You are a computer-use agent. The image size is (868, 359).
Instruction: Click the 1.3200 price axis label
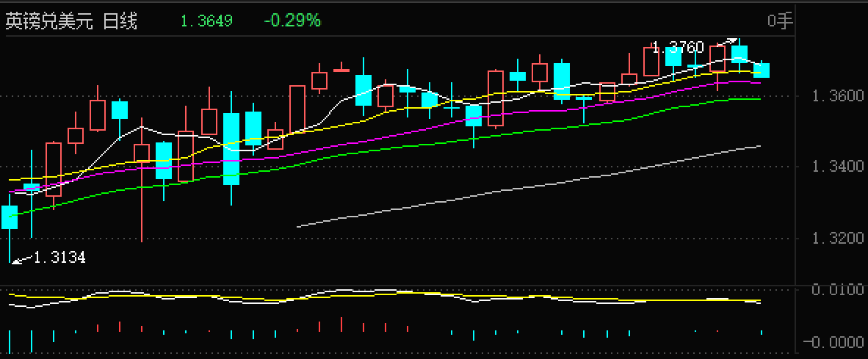pos(838,239)
